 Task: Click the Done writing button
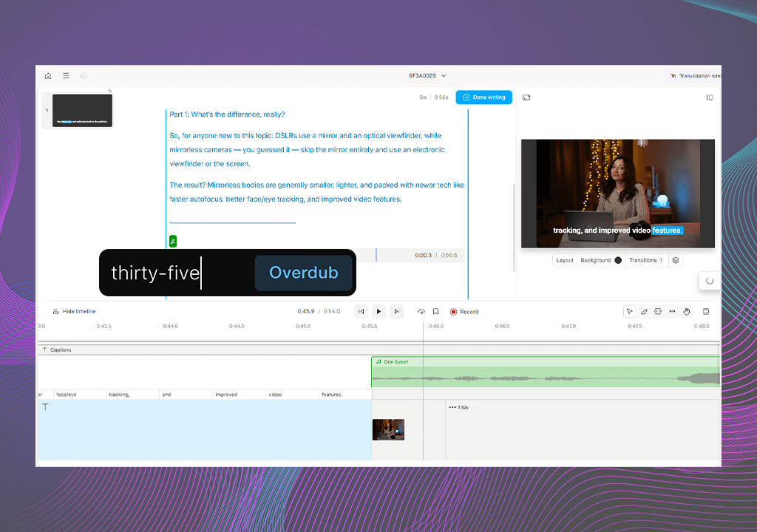click(x=483, y=98)
